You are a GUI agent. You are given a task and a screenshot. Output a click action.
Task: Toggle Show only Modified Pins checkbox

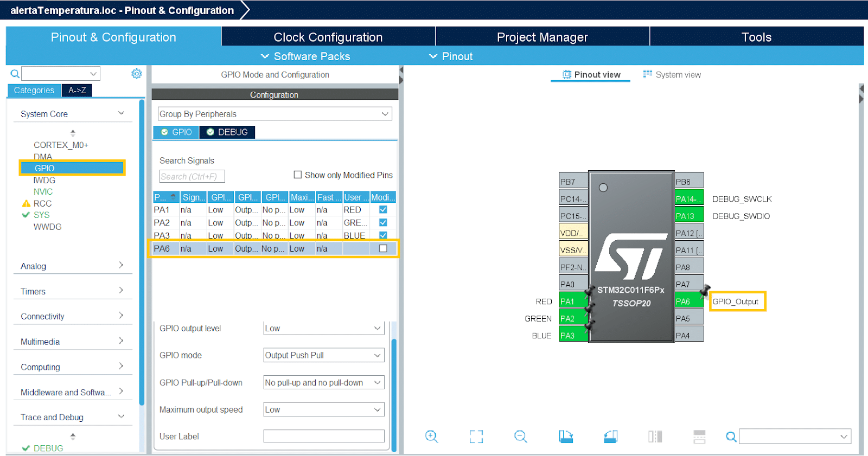298,175
